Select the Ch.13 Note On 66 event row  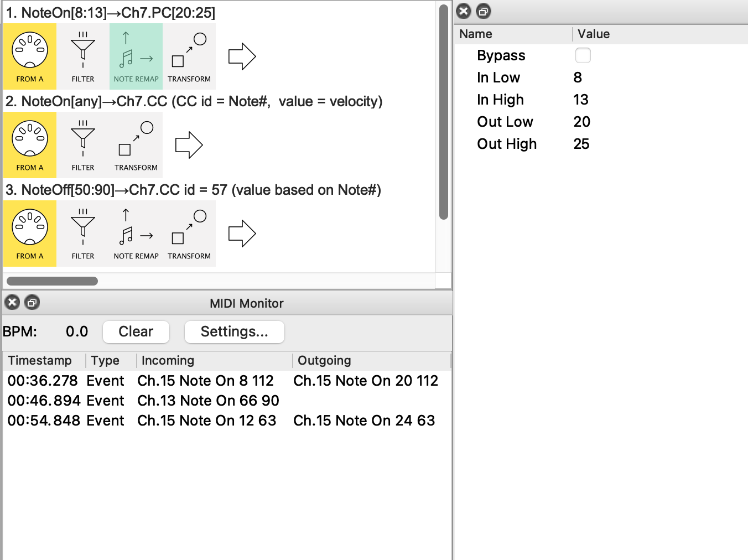click(x=208, y=401)
